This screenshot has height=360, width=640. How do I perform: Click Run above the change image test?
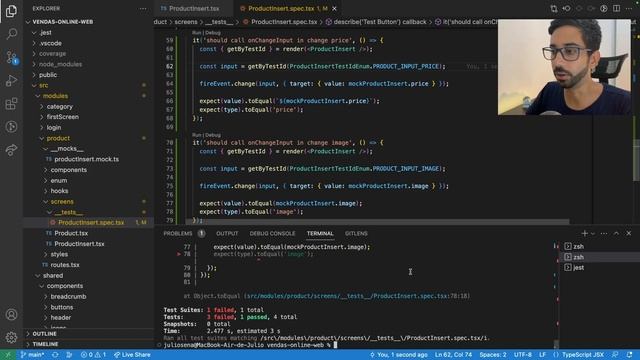tap(197, 135)
